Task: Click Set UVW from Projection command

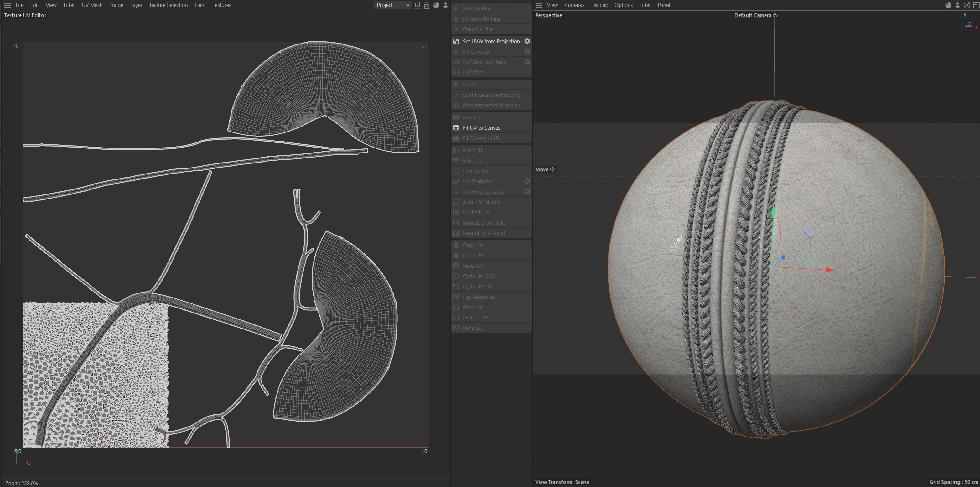Action: tap(491, 41)
